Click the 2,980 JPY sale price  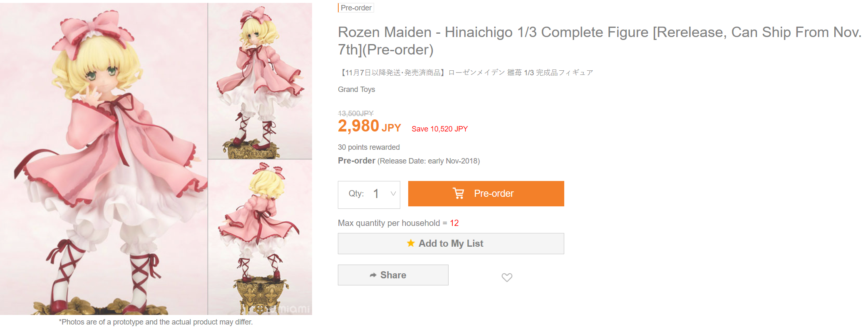point(369,126)
